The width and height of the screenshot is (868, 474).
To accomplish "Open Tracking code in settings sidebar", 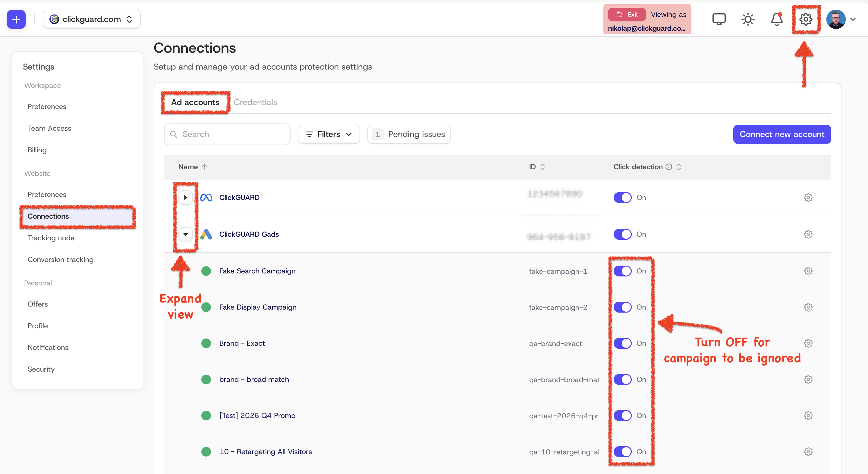I will [51, 238].
